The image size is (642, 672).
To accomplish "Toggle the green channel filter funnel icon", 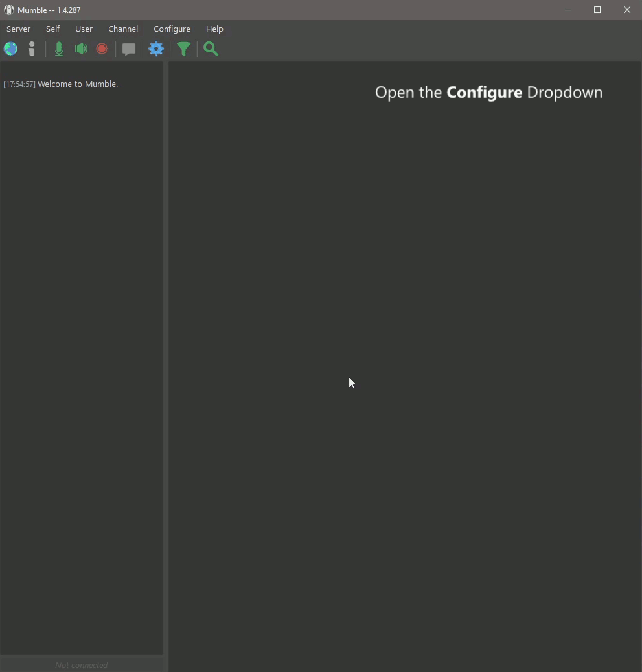I will click(x=183, y=49).
